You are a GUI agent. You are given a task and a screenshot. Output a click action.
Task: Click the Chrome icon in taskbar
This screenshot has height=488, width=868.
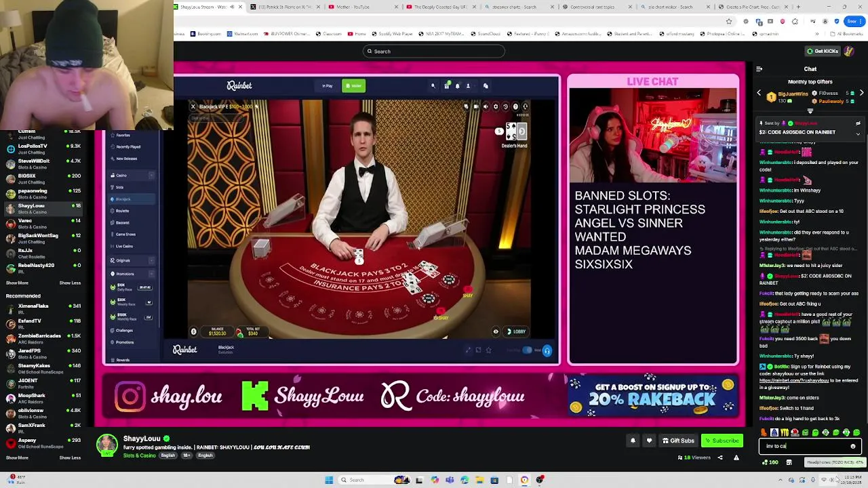(x=524, y=480)
